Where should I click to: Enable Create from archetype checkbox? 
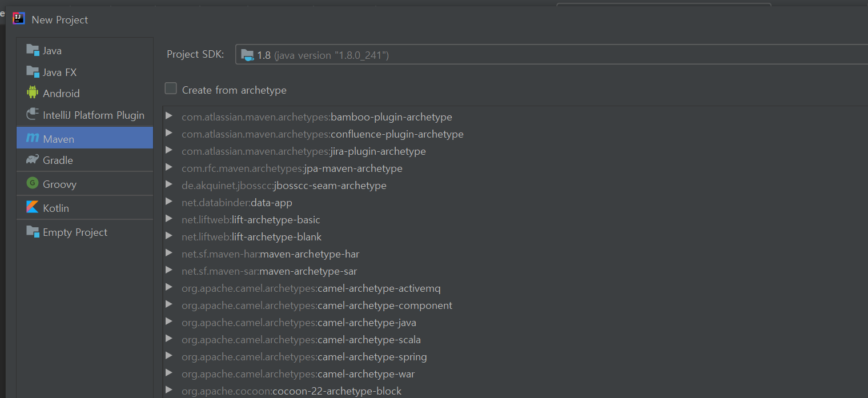click(x=171, y=89)
